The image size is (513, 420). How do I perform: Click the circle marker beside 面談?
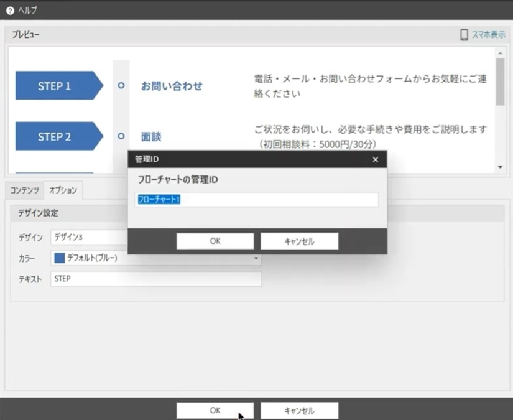121,136
